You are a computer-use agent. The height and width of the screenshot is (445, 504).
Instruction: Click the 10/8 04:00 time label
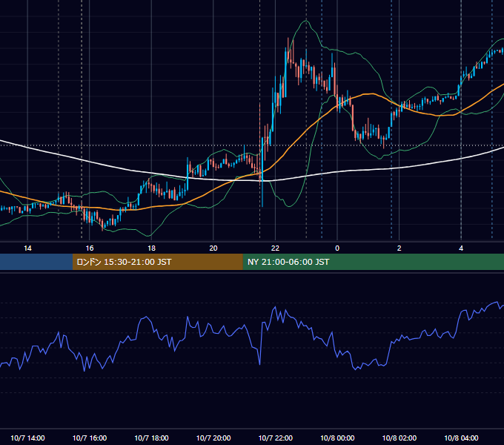461,438
